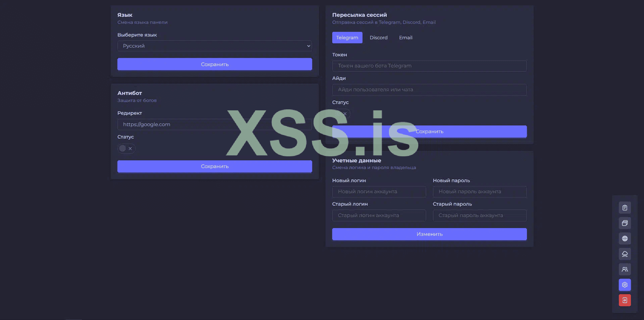
Task: Open the clipboard icon in the sidebar
Action: point(625,208)
